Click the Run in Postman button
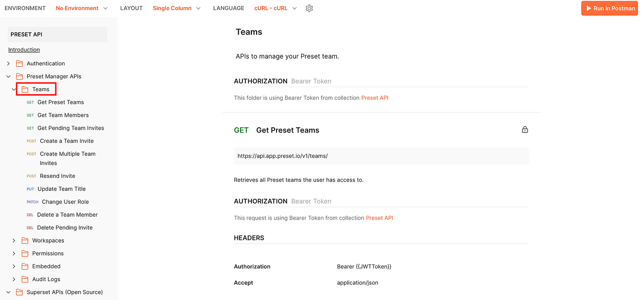Viewport: 644px width, 300px height. 609,8
